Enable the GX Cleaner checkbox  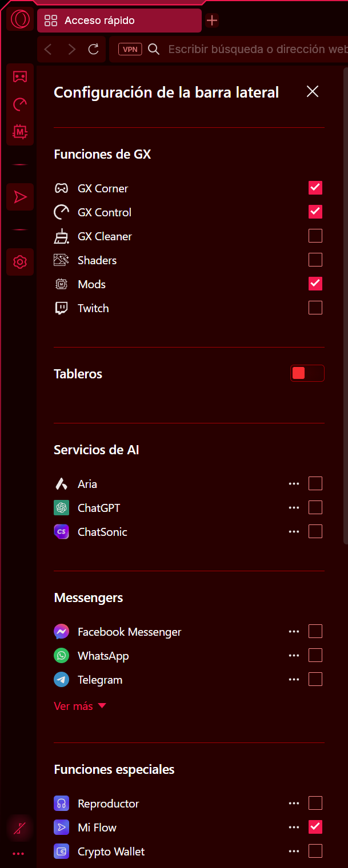point(315,236)
